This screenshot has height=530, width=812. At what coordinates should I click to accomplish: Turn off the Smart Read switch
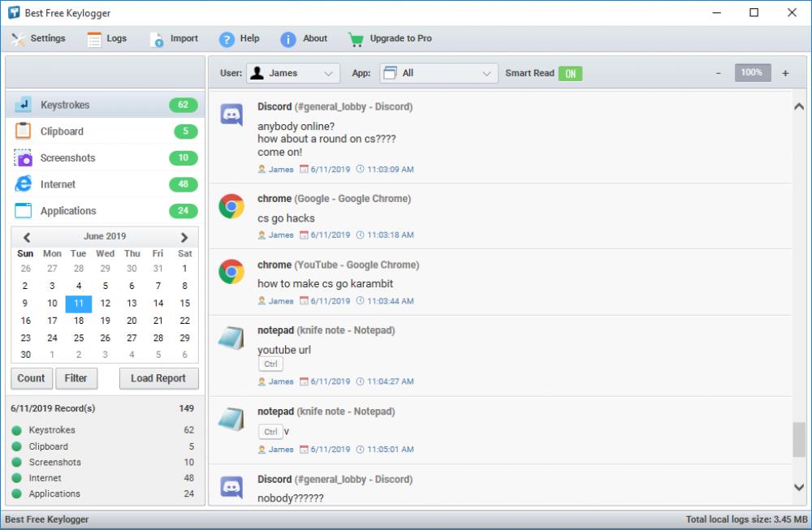pyautogui.click(x=570, y=72)
